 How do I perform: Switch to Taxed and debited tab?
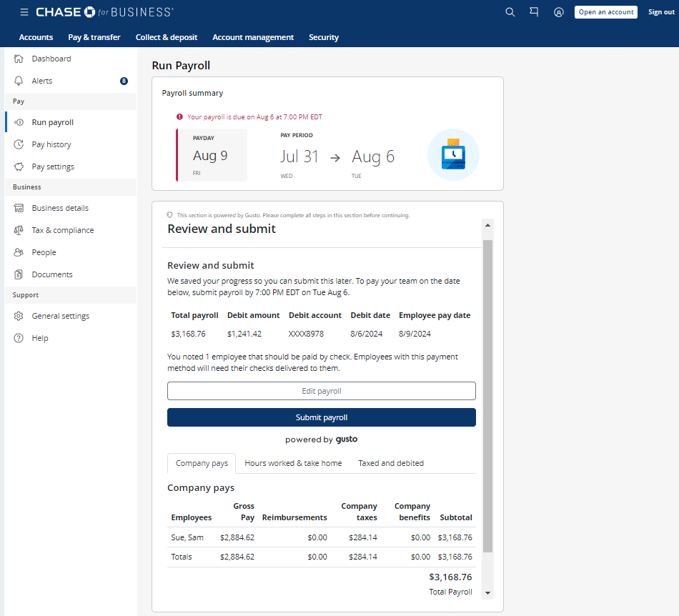[391, 463]
